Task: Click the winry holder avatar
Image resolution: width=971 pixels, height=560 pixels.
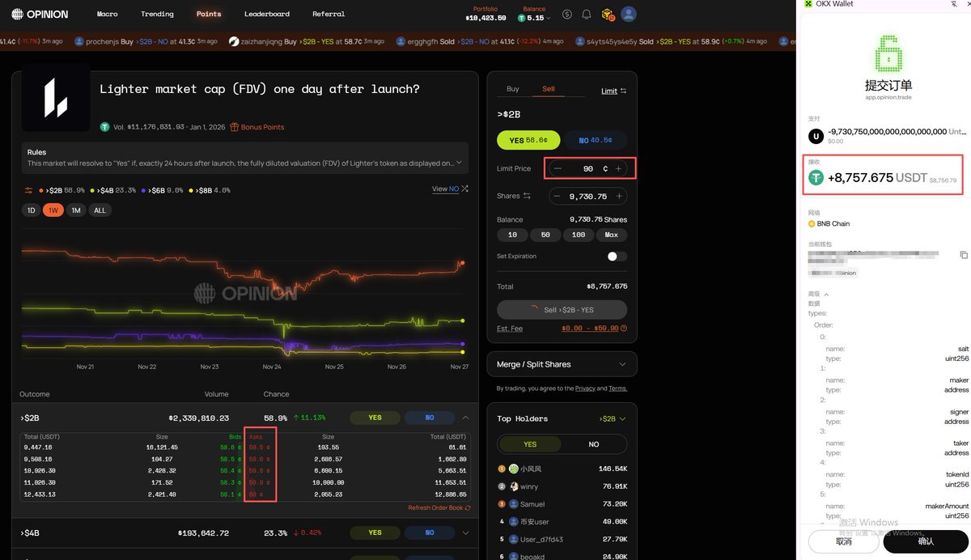Action: [514, 486]
